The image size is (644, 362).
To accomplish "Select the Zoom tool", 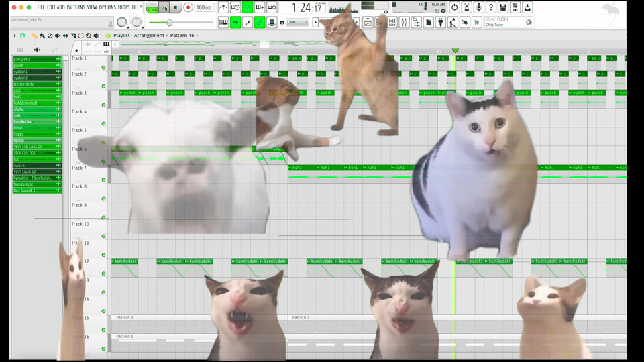I will pyautogui.click(x=89, y=36).
